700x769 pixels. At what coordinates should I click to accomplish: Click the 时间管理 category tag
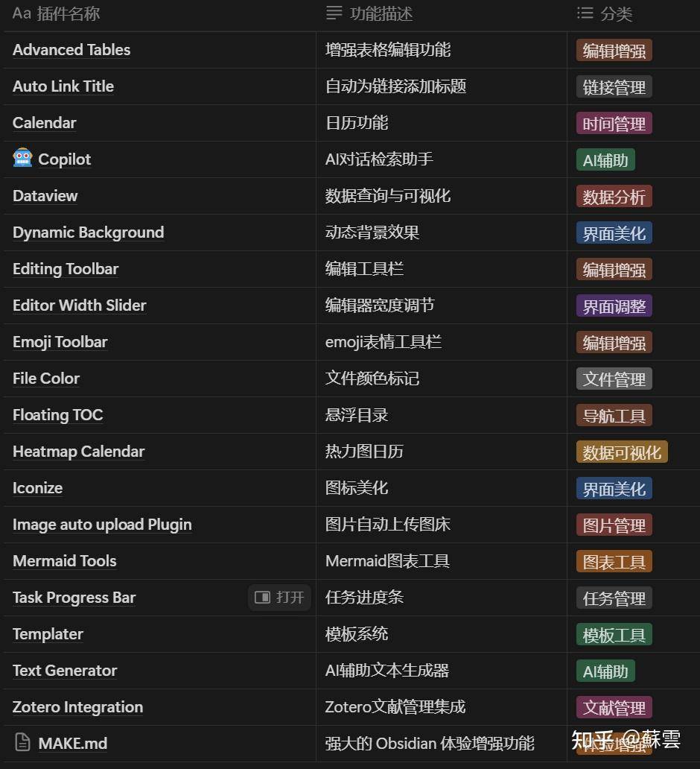tap(614, 123)
